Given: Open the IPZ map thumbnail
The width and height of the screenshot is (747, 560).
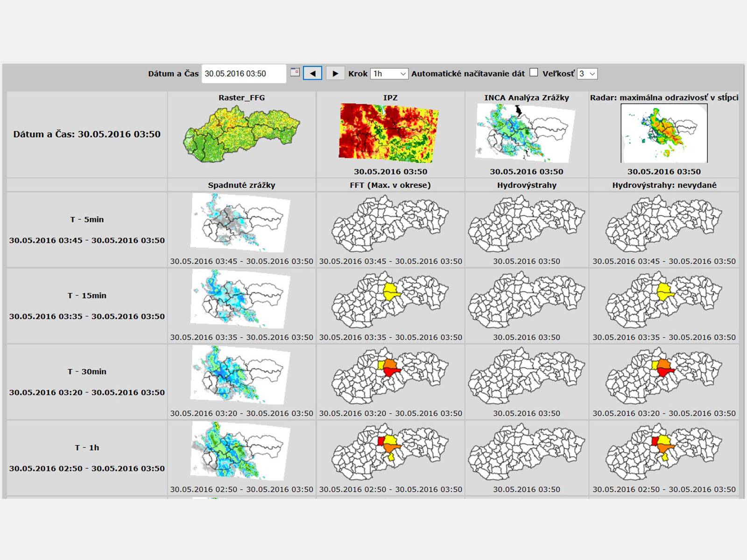Looking at the screenshot, I should click(x=389, y=133).
